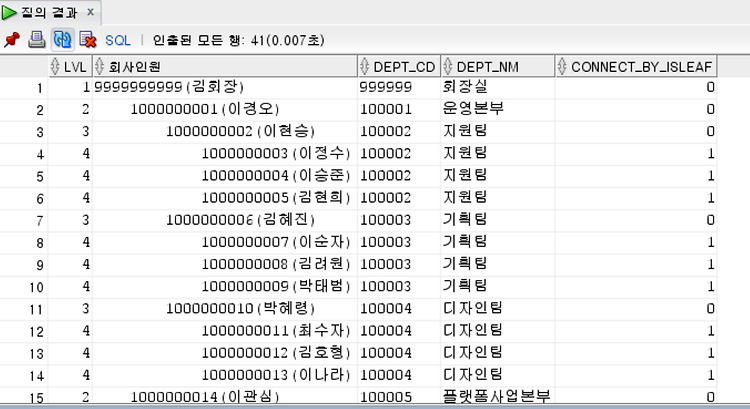Select cell 1000000009 (박태범)

pyautogui.click(x=225, y=286)
